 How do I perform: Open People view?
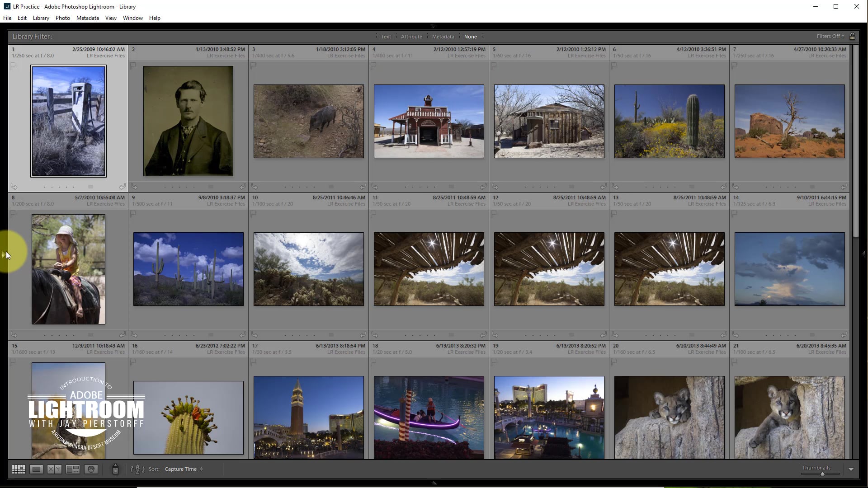[x=91, y=469]
